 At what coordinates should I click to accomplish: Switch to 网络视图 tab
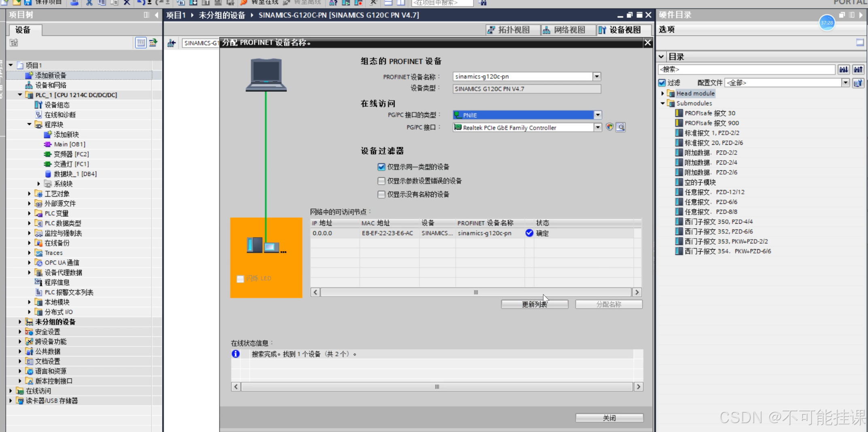(x=569, y=30)
